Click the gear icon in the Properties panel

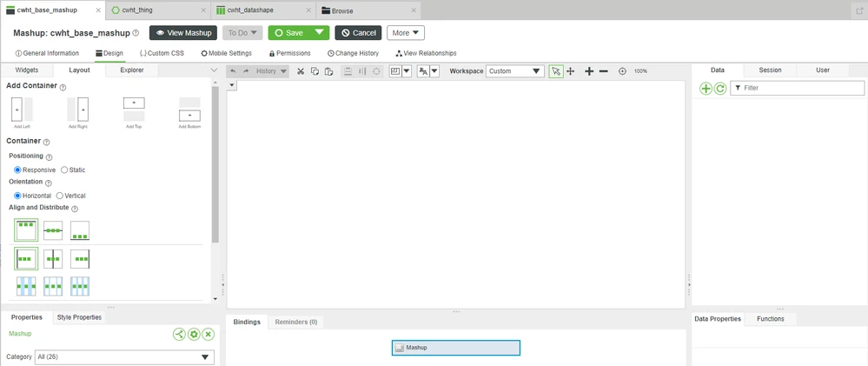click(x=194, y=334)
